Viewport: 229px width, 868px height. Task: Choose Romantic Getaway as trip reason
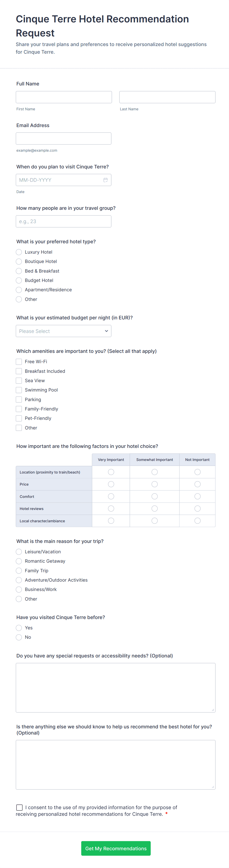coord(19,561)
